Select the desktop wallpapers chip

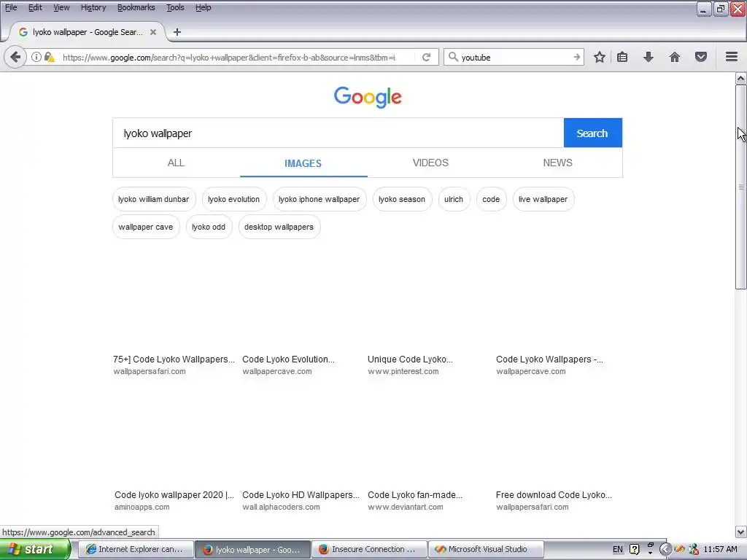click(x=279, y=227)
